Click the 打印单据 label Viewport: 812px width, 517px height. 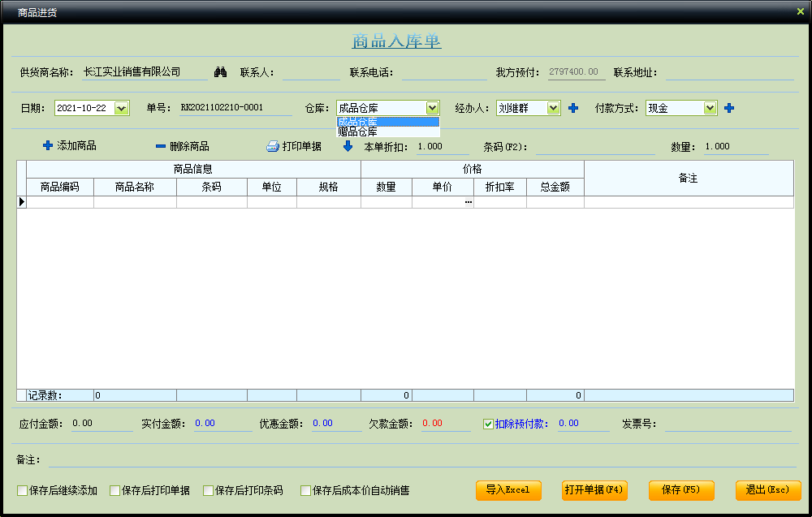pos(302,146)
